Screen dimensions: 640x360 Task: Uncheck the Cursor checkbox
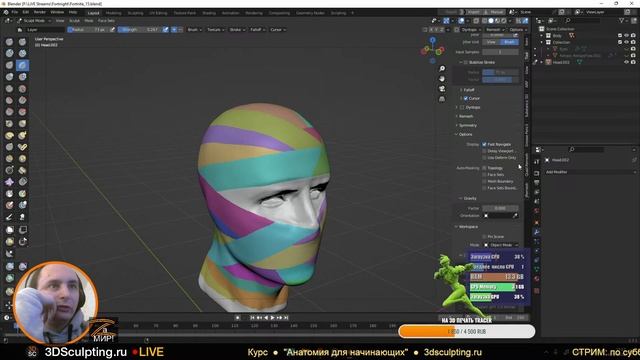click(x=466, y=98)
